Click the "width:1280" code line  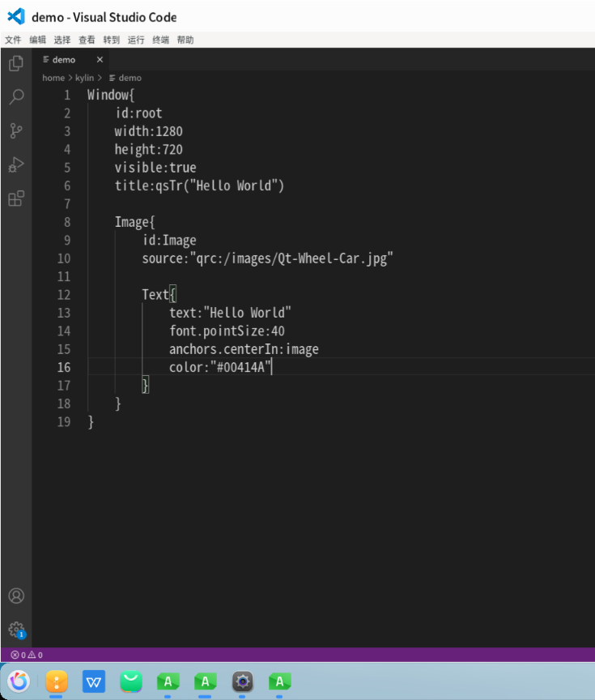click(x=148, y=131)
